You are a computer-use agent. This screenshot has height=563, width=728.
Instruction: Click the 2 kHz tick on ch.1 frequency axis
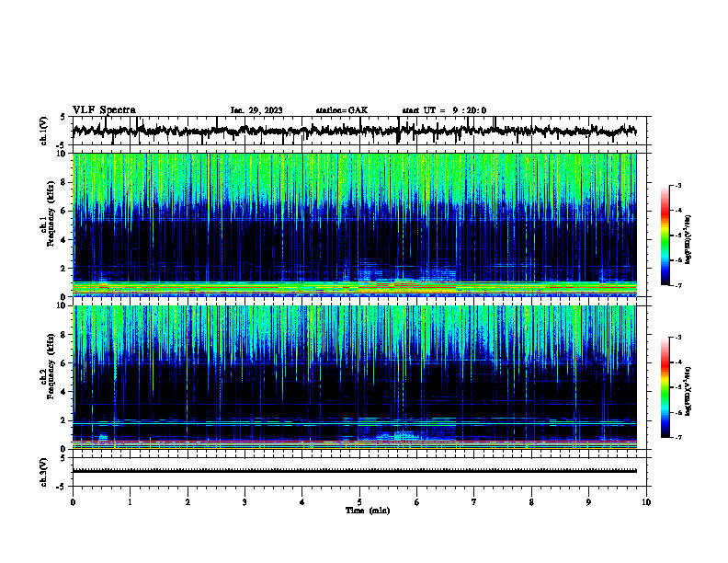[x=63, y=268]
